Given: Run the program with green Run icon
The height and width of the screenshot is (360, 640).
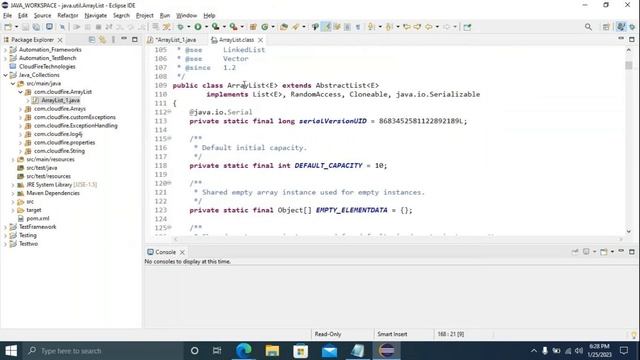Looking at the screenshot, I should pos(198,27).
